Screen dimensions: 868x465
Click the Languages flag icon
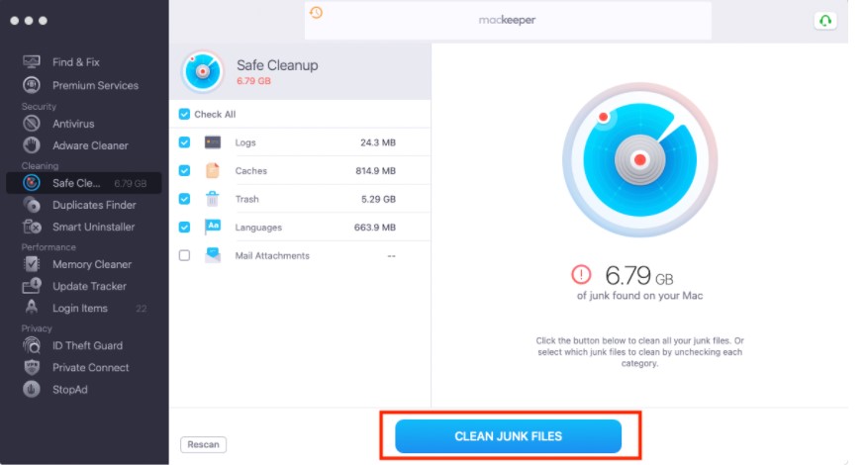click(213, 227)
